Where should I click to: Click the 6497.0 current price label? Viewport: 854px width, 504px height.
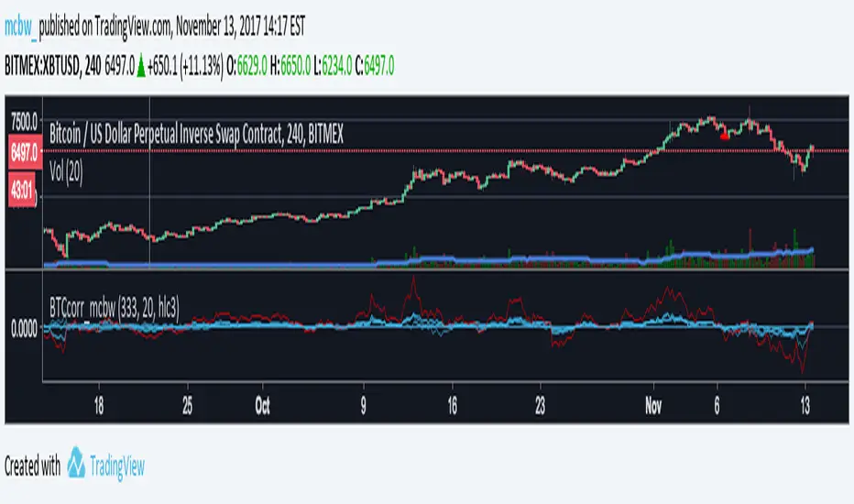(x=25, y=152)
